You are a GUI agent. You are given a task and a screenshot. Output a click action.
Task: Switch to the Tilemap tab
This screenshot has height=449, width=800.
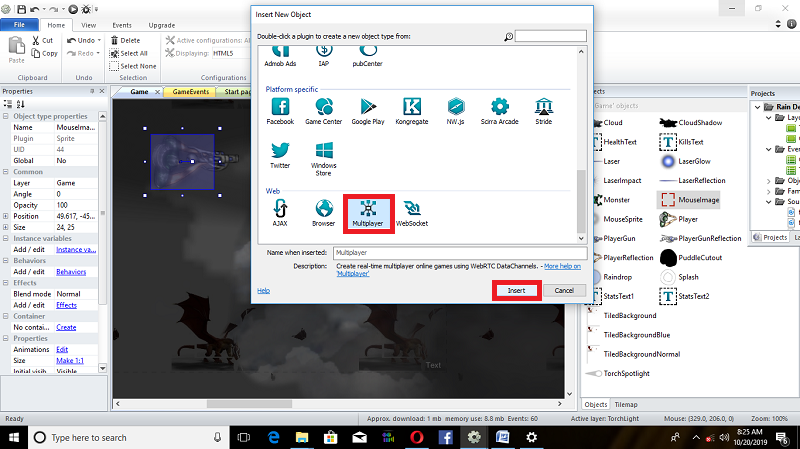click(626, 405)
